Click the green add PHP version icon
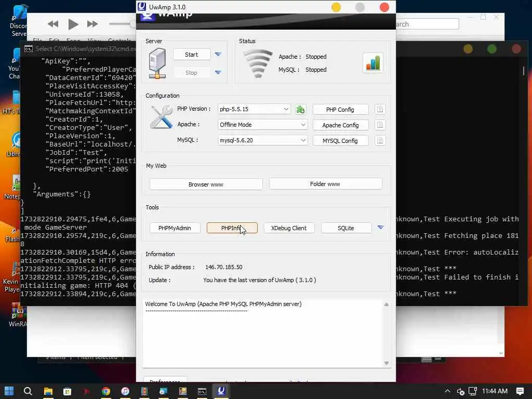532x399 pixels. tap(300, 109)
